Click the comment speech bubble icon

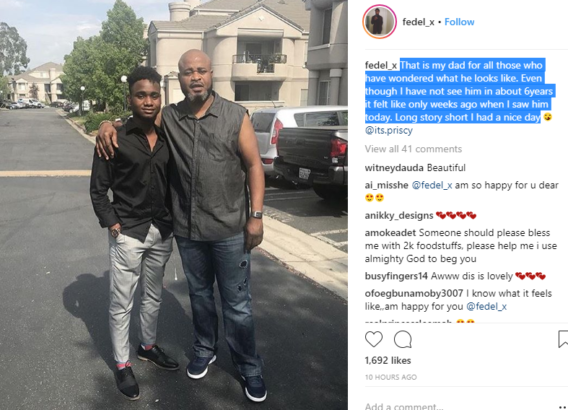click(402, 339)
